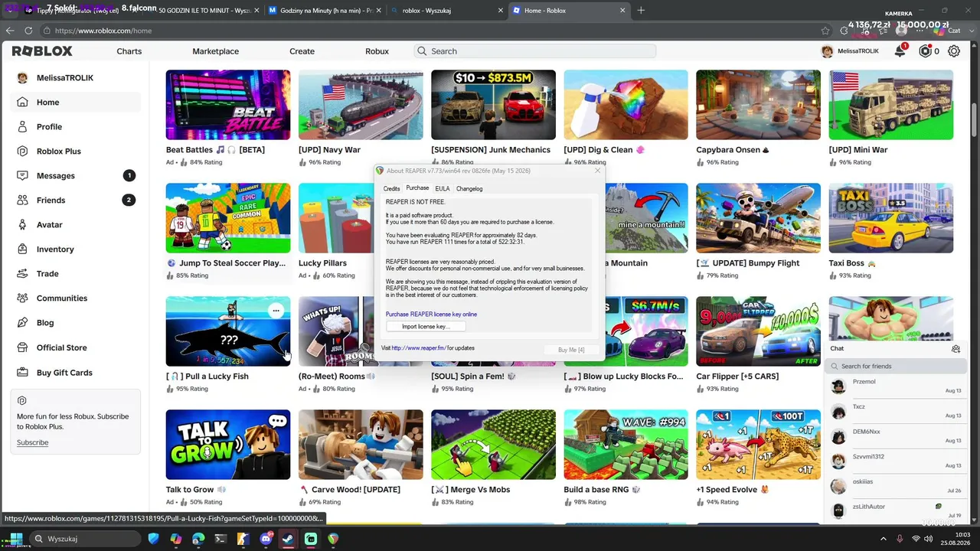Click Messages icon in the sidebar
This screenshot has height=551, width=980.
pos(22,176)
